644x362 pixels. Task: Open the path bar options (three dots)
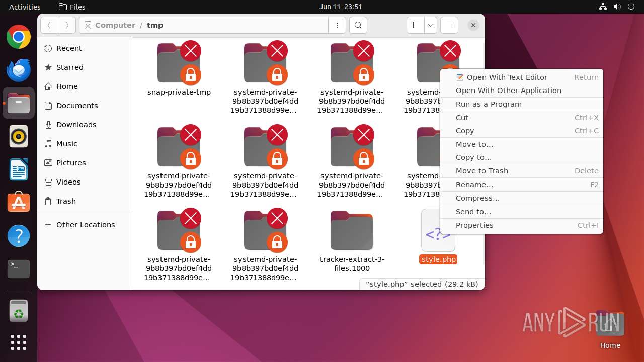pos(337,25)
